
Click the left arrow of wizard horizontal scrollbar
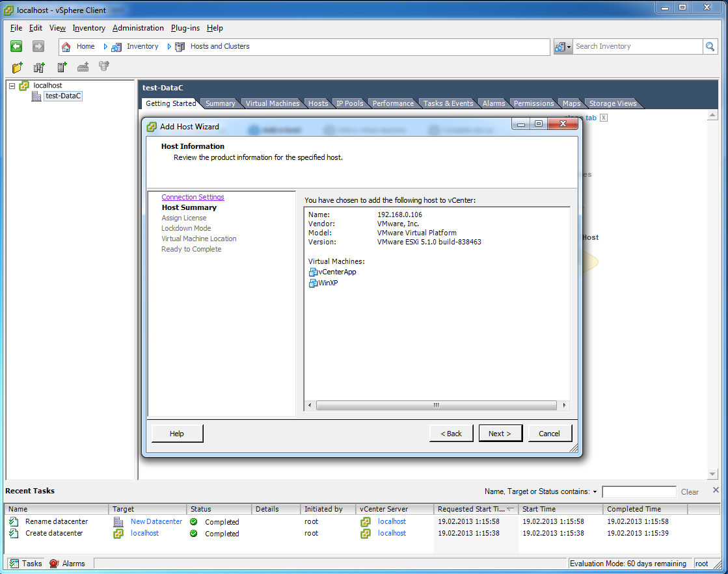310,405
